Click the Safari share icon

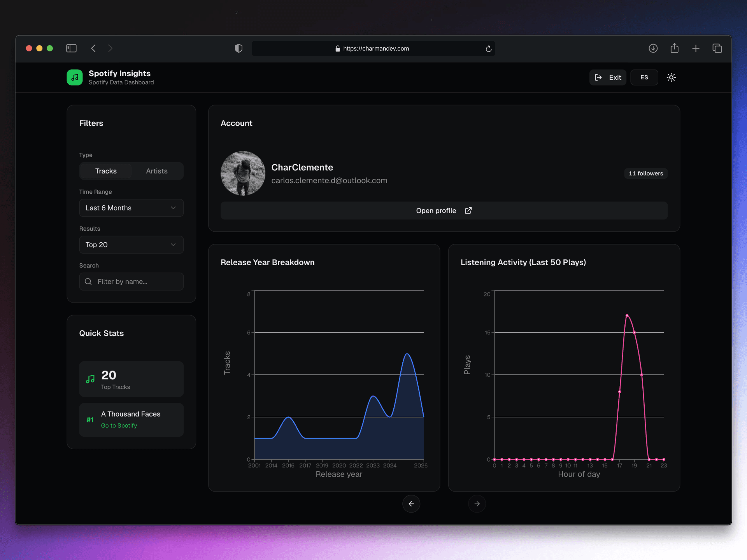[675, 48]
